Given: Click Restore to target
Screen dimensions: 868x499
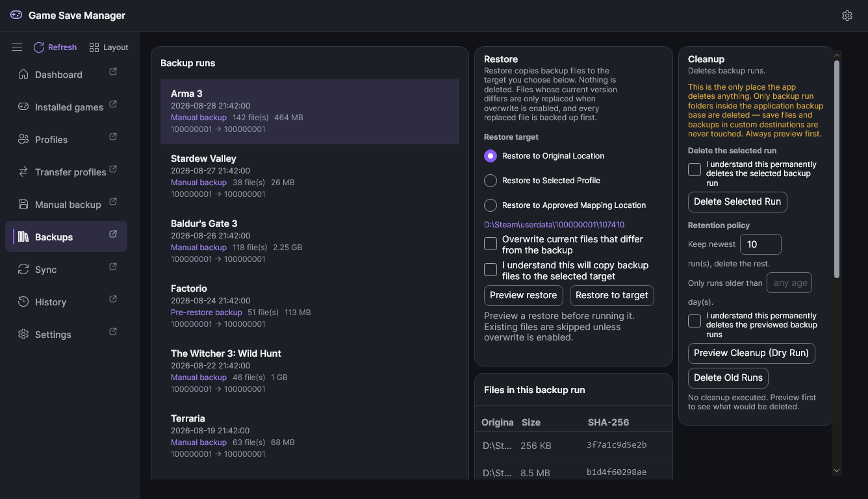Looking at the screenshot, I should pyautogui.click(x=612, y=295).
